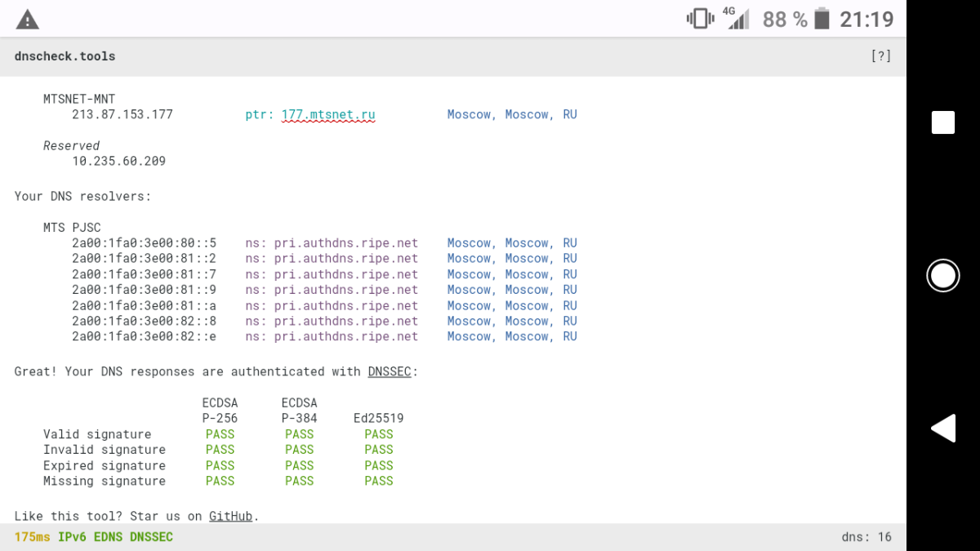The height and width of the screenshot is (551, 980).
Task: Open the DNSSEC link
Action: tap(390, 371)
